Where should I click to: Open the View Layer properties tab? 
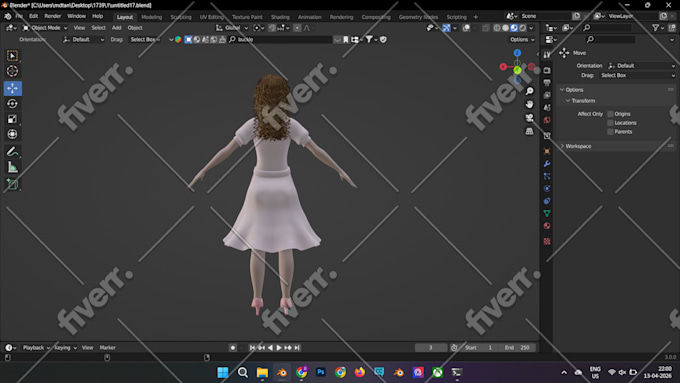pyautogui.click(x=547, y=95)
